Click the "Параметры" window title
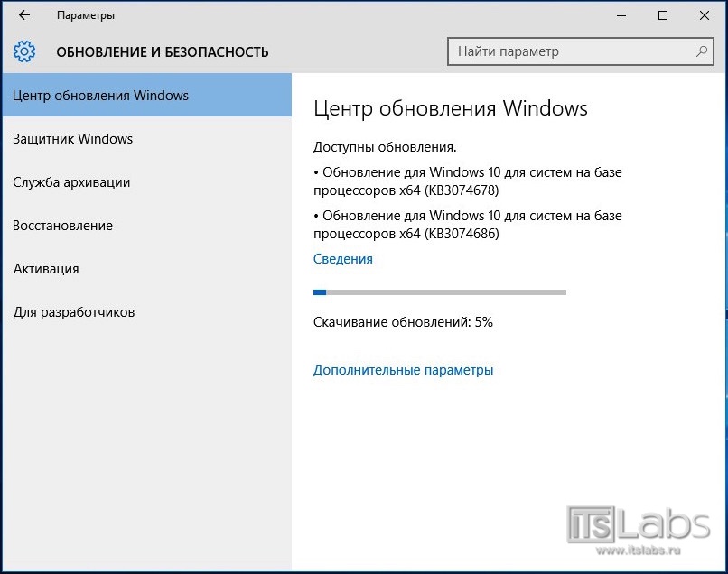Image resolution: width=728 pixels, height=574 pixels. tap(86, 15)
